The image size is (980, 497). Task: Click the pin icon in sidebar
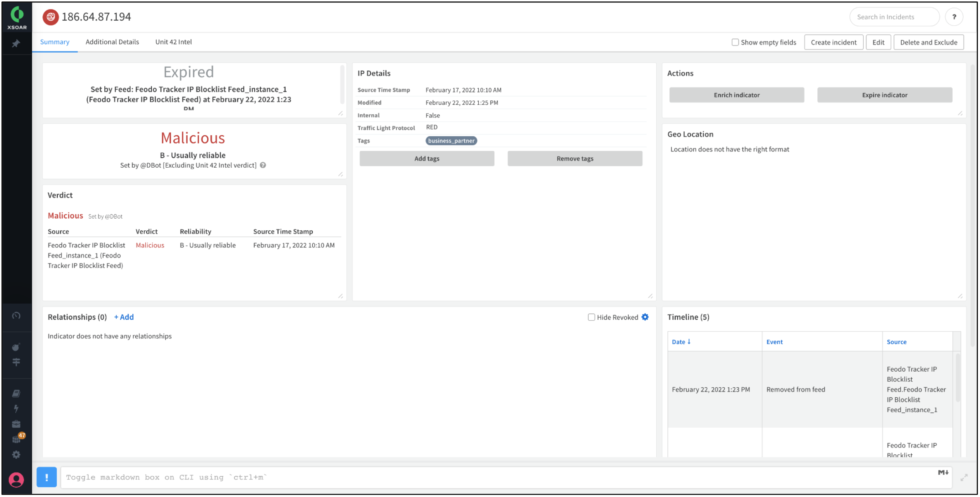(16, 44)
